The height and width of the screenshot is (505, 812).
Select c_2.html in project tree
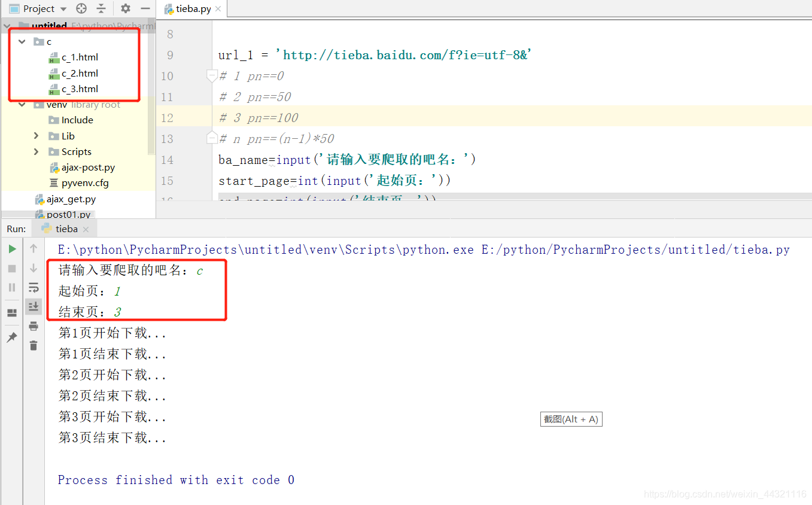(x=80, y=73)
